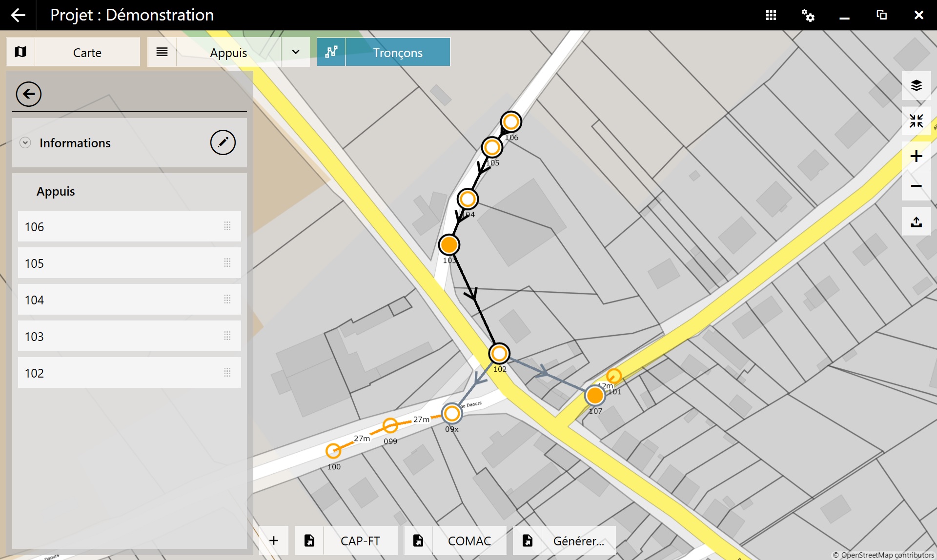Zoom in the map with plus
The width and height of the screenshot is (937, 560).
917,156
